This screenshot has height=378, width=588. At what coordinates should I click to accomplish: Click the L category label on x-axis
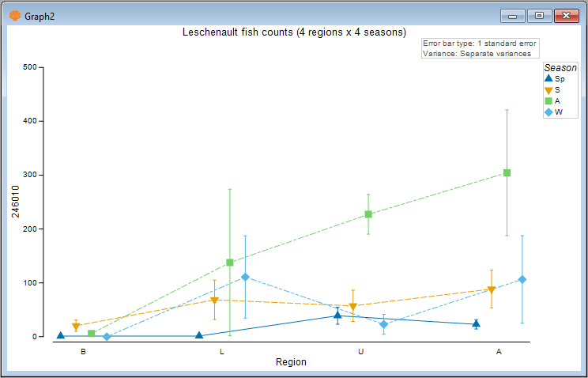221,352
